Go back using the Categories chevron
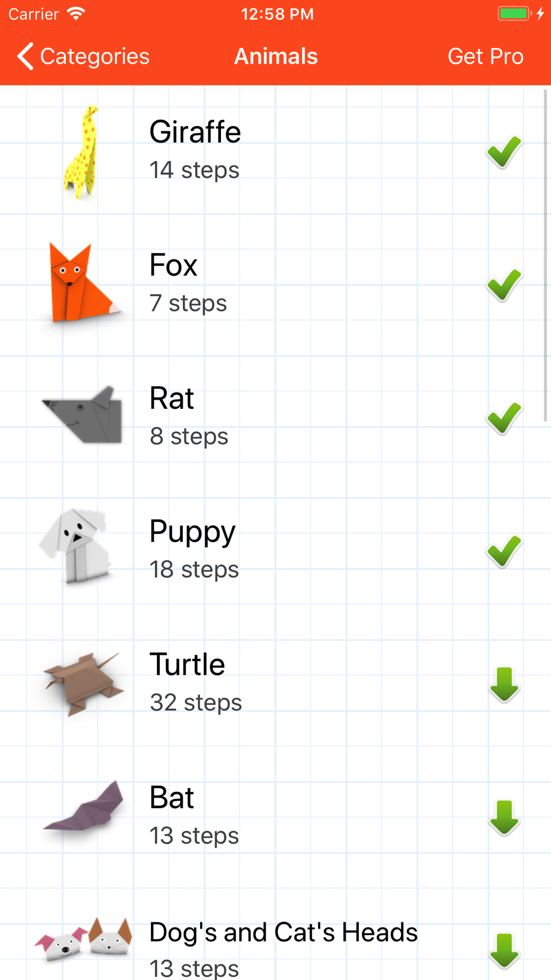The image size is (551, 980). [x=83, y=56]
